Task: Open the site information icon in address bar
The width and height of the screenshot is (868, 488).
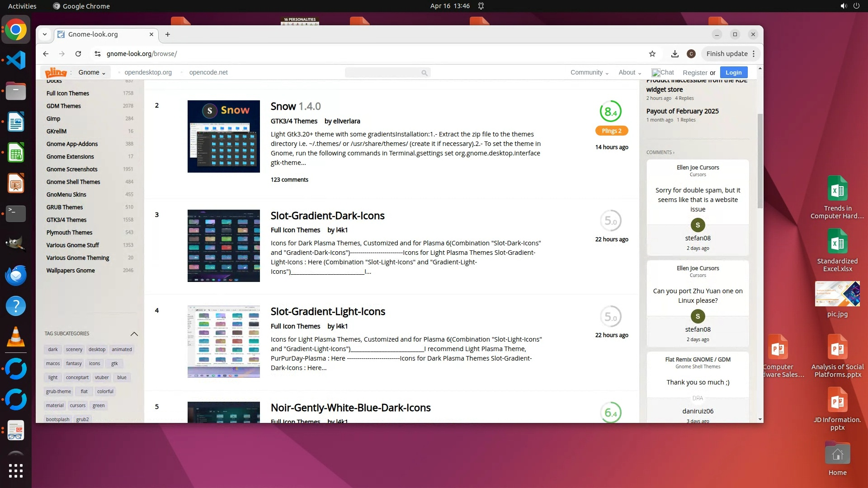Action: pos(97,54)
